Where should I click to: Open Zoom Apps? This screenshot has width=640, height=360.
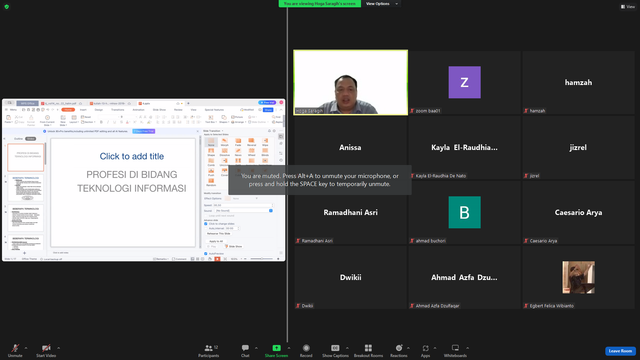tap(425, 350)
